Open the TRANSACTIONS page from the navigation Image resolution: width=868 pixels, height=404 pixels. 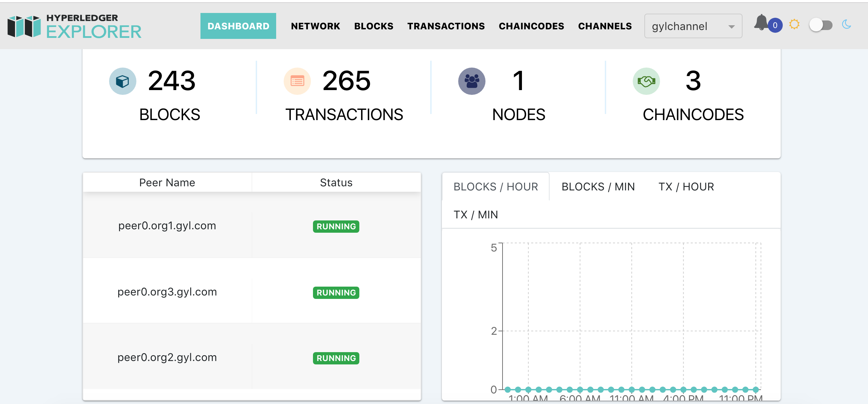click(x=446, y=26)
